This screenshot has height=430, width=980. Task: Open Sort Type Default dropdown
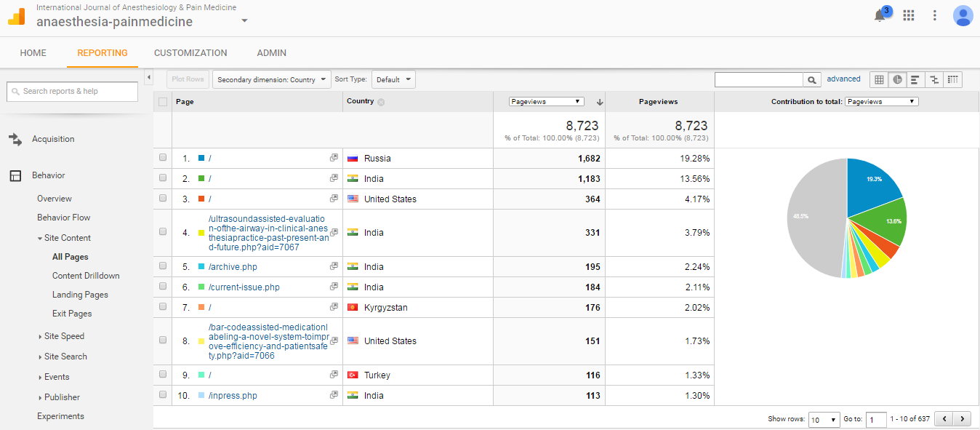click(393, 79)
